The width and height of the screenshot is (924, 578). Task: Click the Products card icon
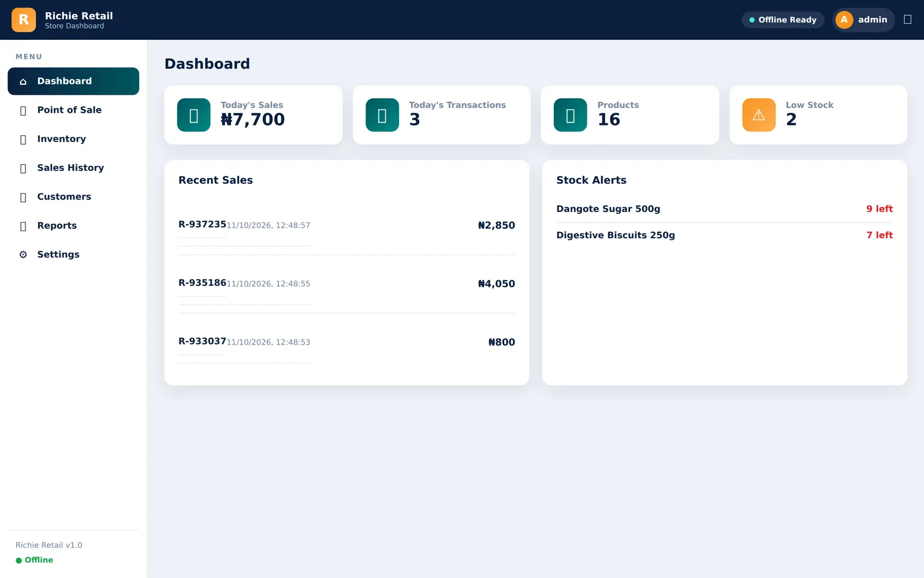point(571,115)
